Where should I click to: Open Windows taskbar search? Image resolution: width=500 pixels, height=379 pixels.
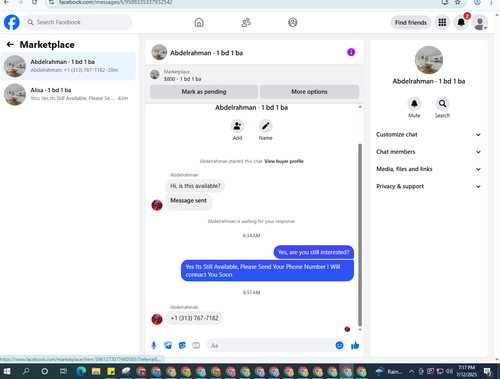coord(26,371)
